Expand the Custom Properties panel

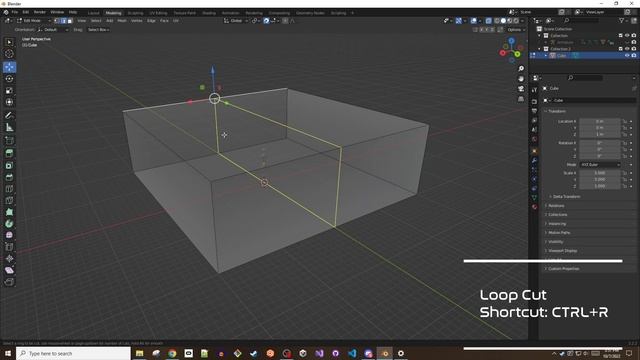pos(563,269)
